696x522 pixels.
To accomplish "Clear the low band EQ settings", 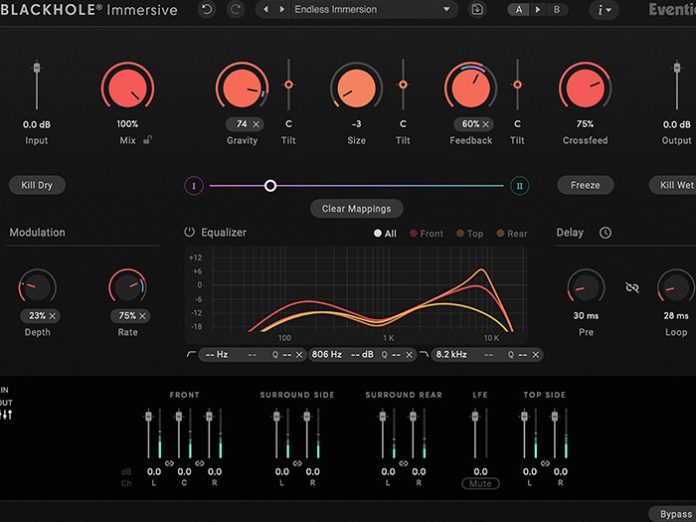I will (299, 355).
